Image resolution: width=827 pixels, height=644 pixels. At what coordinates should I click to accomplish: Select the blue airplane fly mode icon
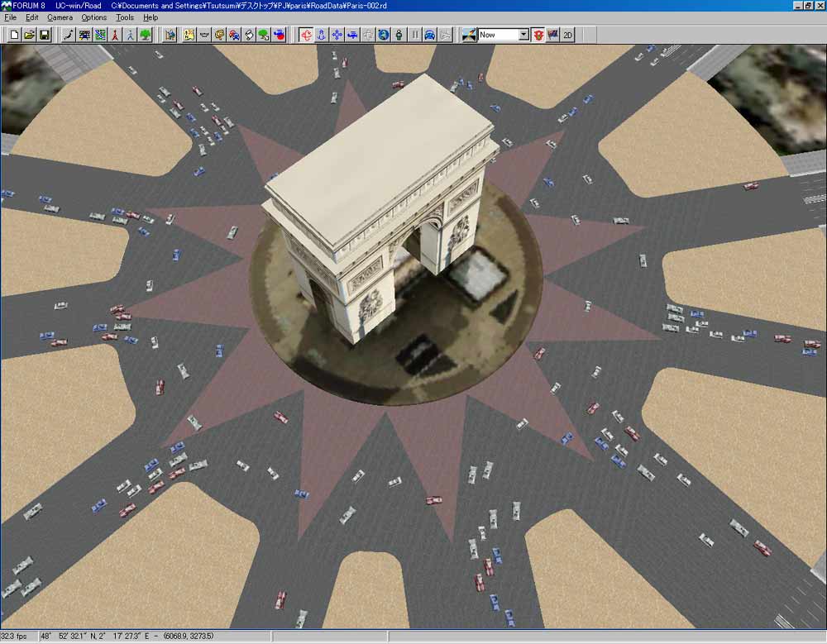(352, 35)
